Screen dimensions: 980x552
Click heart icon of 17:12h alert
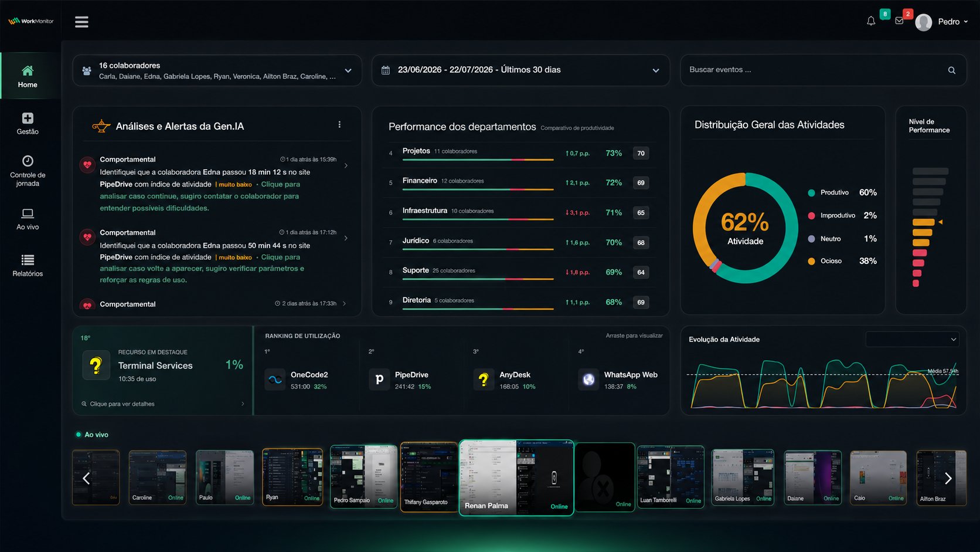click(x=87, y=237)
